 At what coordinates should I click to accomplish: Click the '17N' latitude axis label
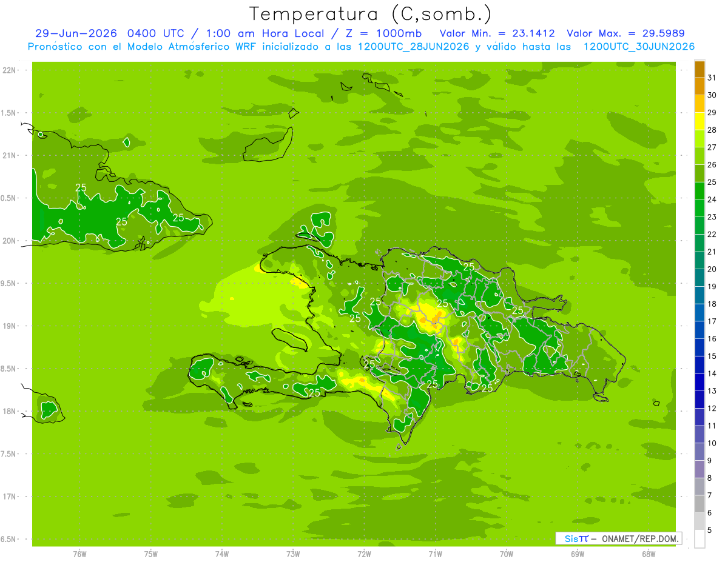pos(10,497)
